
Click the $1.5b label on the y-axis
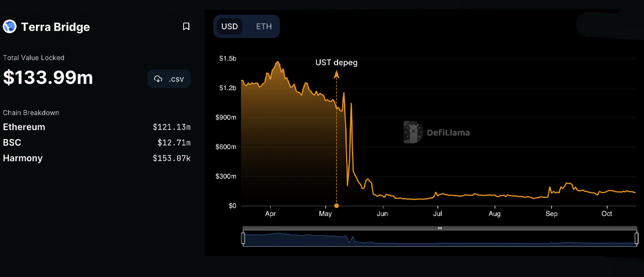(227, 58)
